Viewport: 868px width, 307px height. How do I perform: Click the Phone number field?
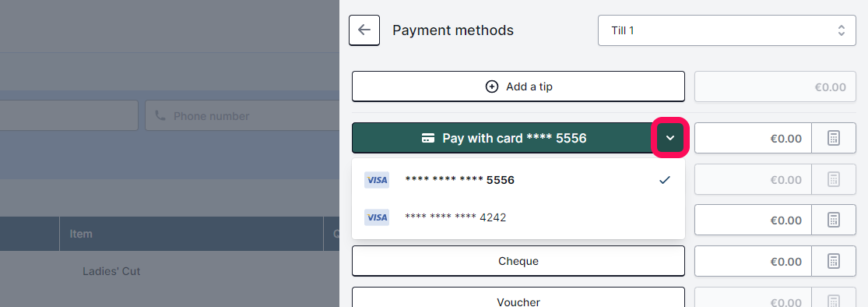242,116
